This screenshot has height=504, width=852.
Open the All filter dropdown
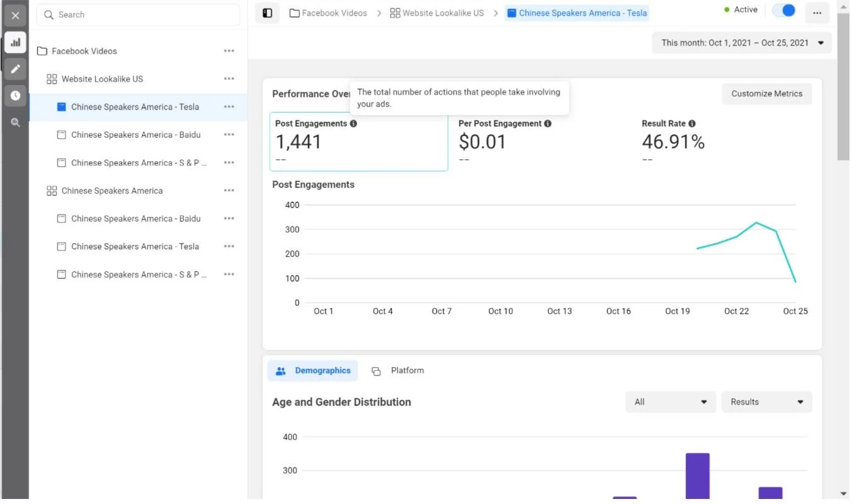click(671, 402)
